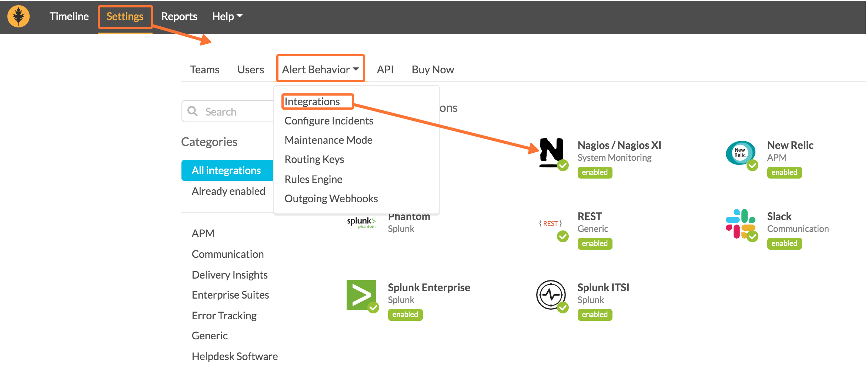Filter by Error Tracking category

224,316
